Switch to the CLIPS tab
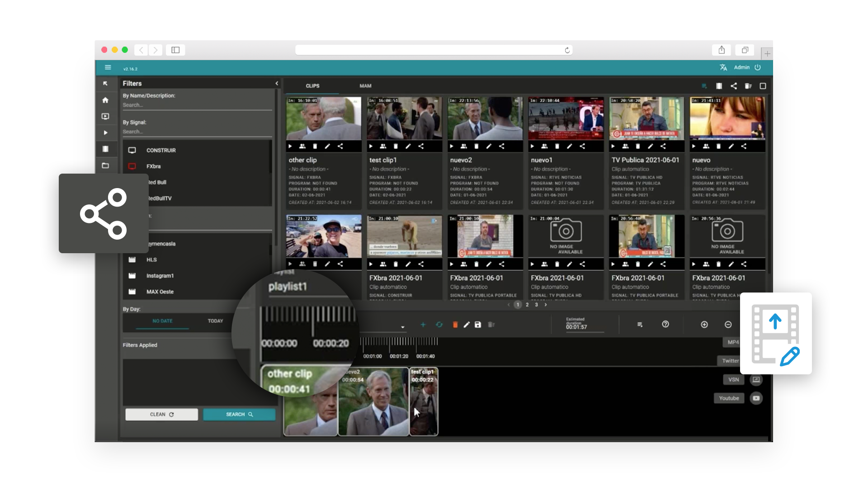This screenshot has height=491, width=868. (x=312, y=86)
